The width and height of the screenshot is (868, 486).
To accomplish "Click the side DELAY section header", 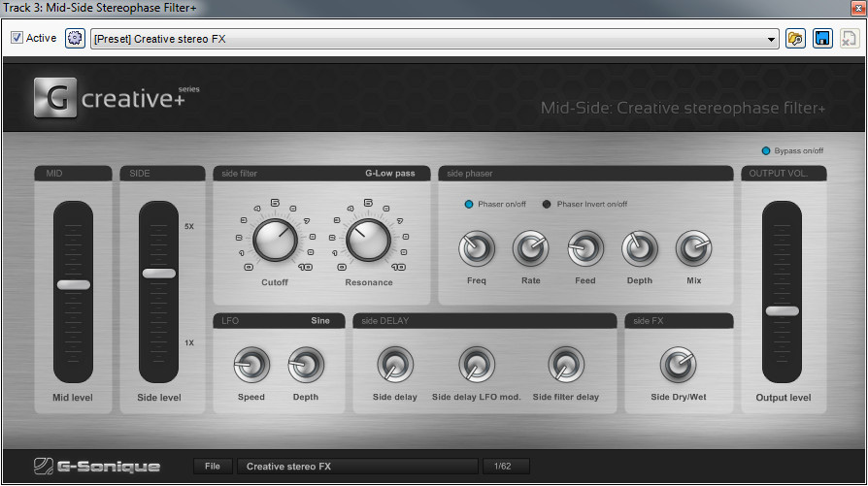I will tap(484, 321).
